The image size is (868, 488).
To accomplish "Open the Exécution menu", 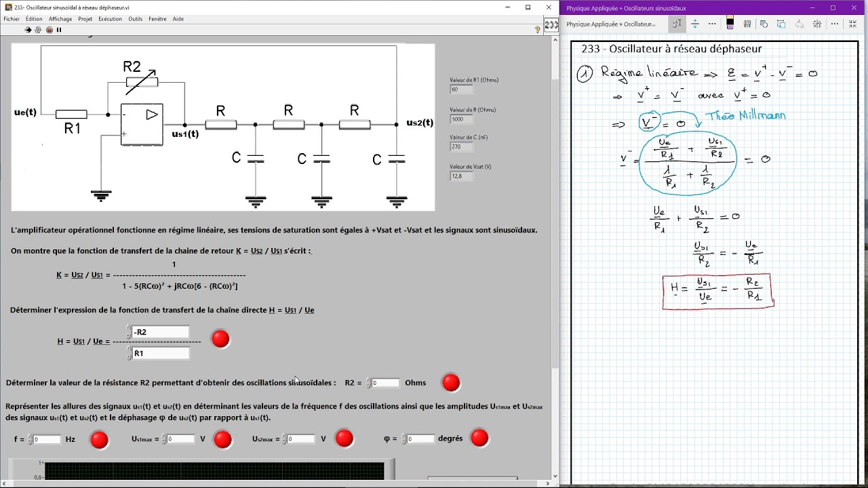I will pyautogui.click(x=110, y=19).
